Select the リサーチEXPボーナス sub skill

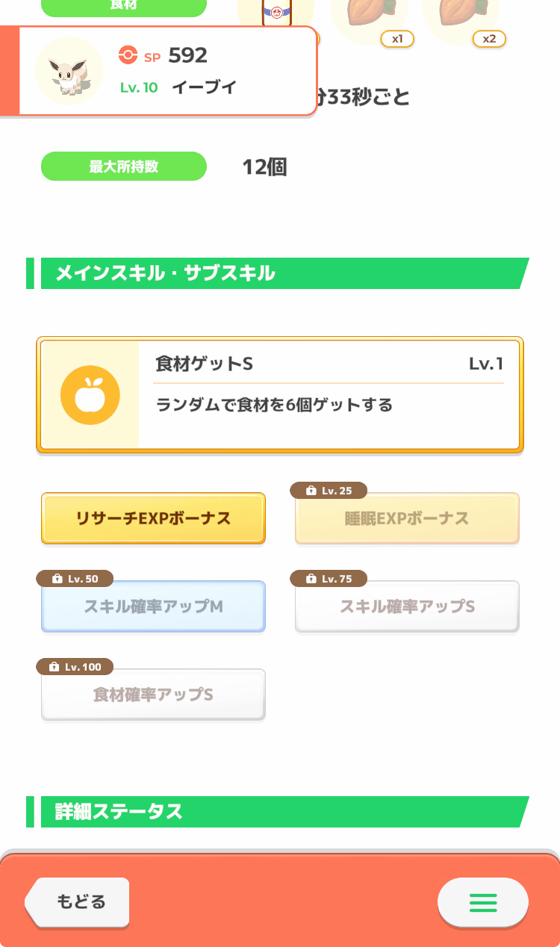click(x=153, y=518)
